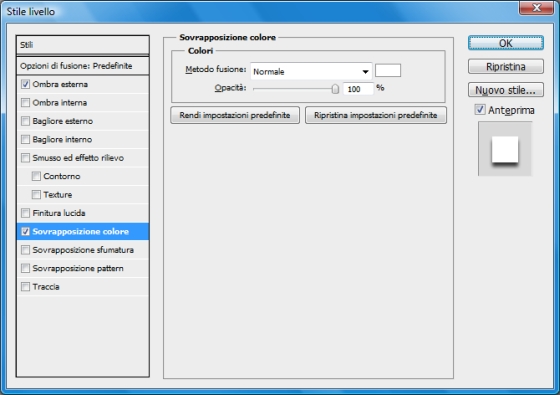
Task: Select the Sovrapposizione pattern label
Action: 78,269
